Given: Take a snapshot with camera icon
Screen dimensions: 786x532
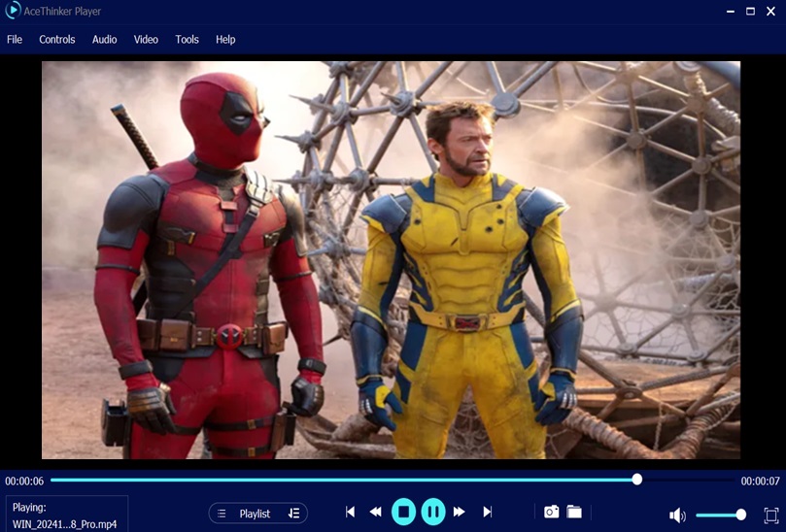Looking at the screenshot, I should (552, 512).
